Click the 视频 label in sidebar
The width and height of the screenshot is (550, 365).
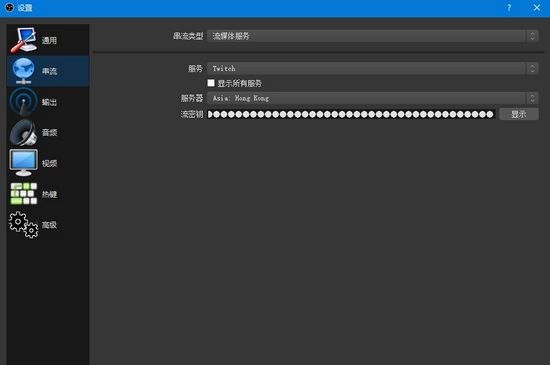(x=49, y=163)
